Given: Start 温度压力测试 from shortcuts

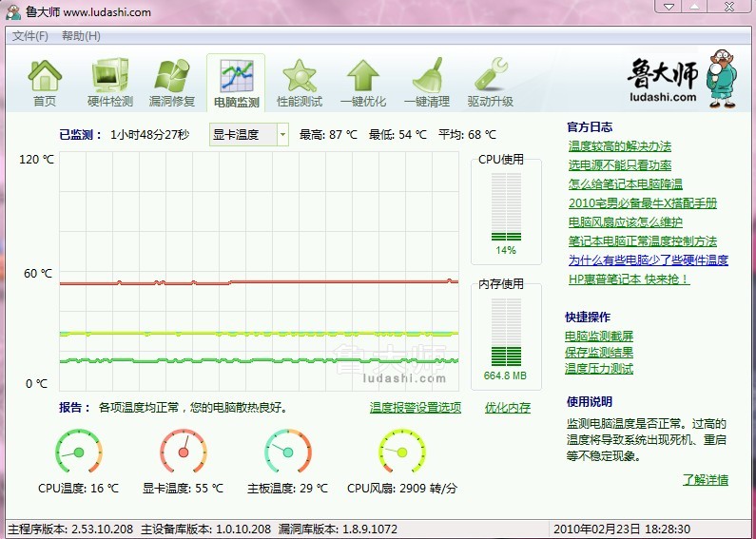Looking at the screenshot, I should [x=599, y=369].
